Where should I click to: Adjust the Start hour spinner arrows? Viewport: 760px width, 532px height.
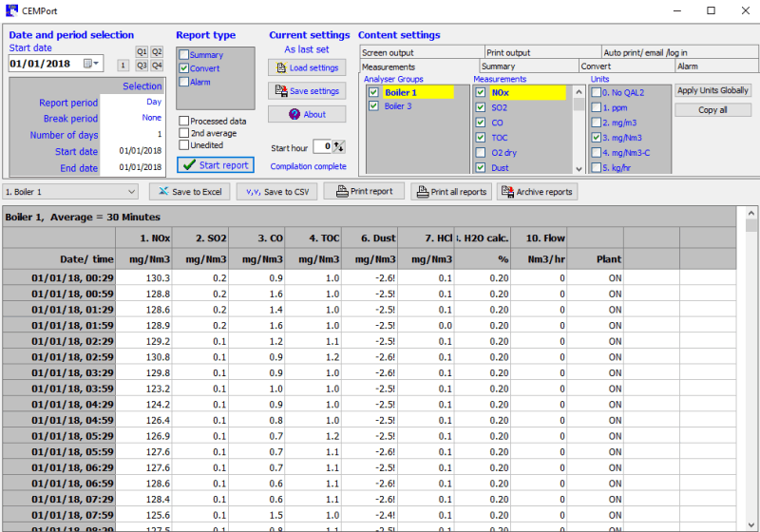pyautogui.click(x=339, y=146)
